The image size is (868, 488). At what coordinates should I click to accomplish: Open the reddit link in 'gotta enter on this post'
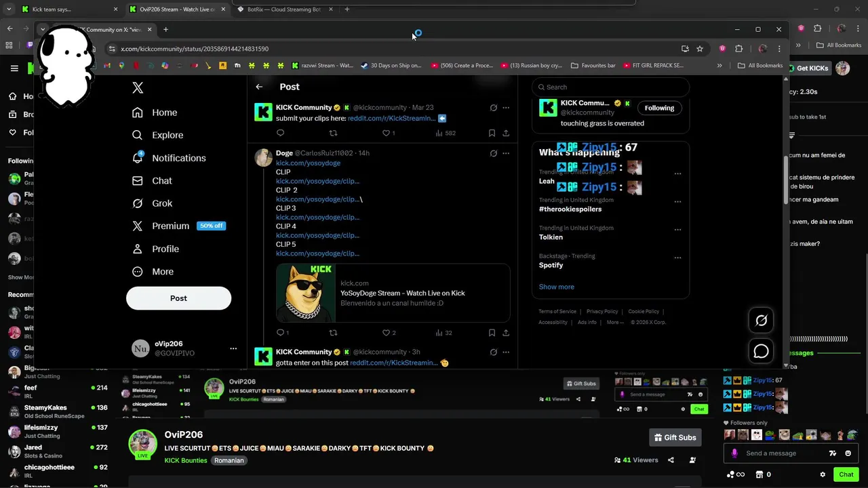393,363
